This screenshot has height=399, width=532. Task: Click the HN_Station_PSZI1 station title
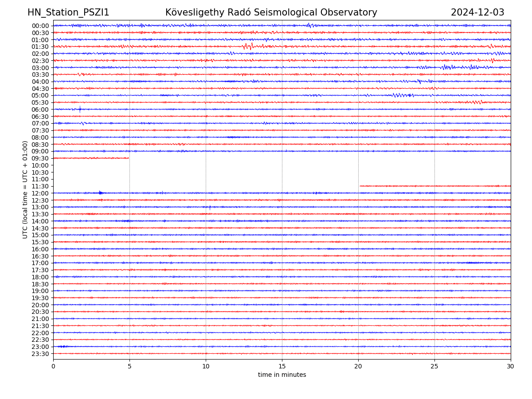pyautogui.click(x=68, y=13)
